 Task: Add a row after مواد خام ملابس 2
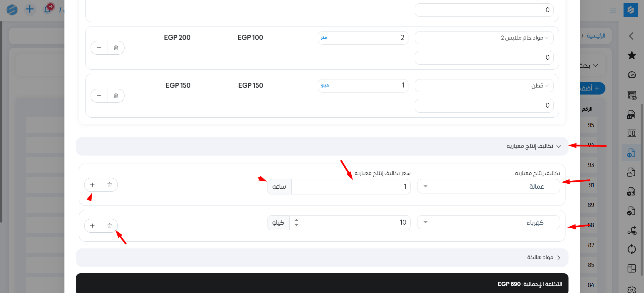pyautogui.click(x=99, y=48)
